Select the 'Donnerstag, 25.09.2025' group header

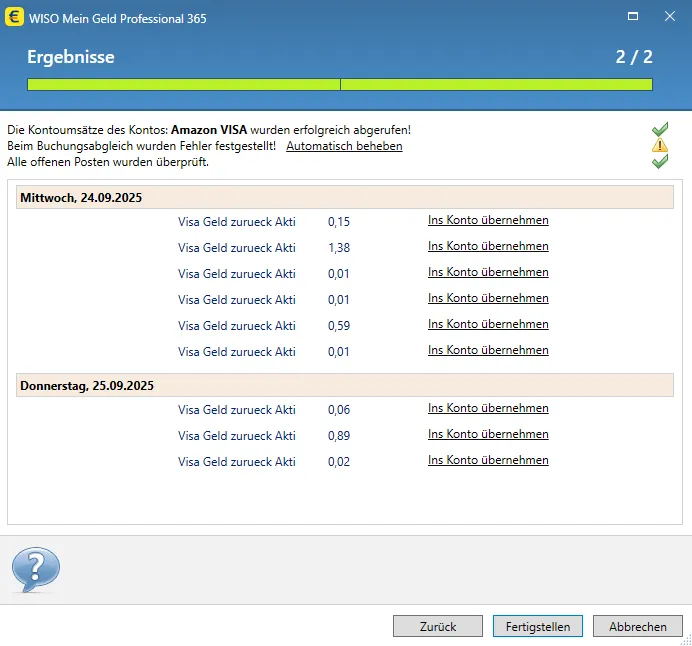pyautogui.click(x=87, y=385)
